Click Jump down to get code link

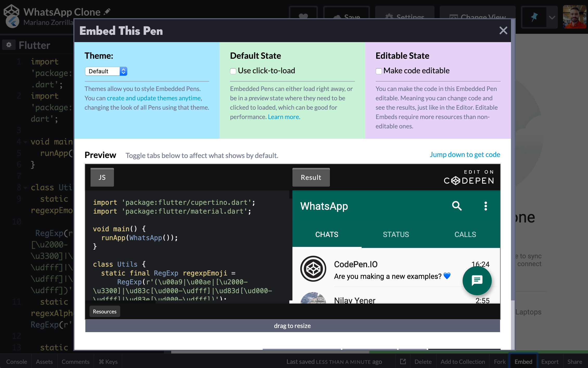[465, 155]
